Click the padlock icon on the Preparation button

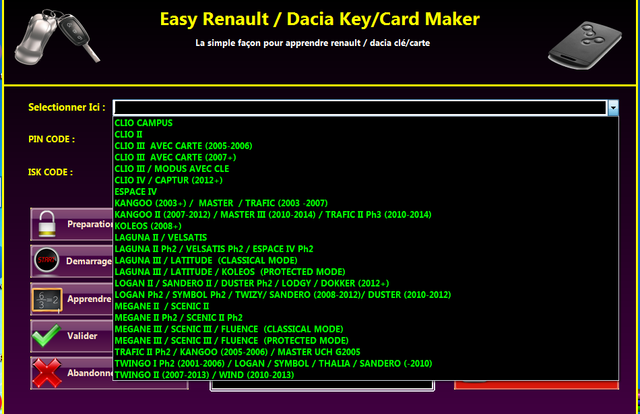click(x=48, y=225)
